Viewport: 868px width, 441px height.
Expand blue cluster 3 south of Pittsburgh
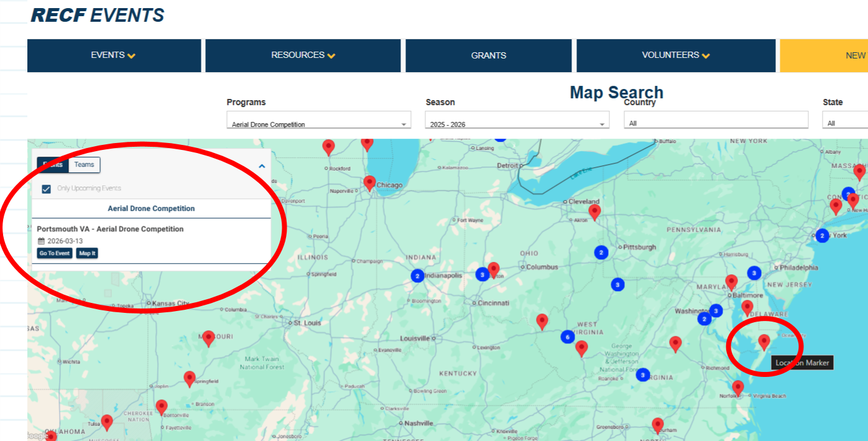(x=617, y=284)
